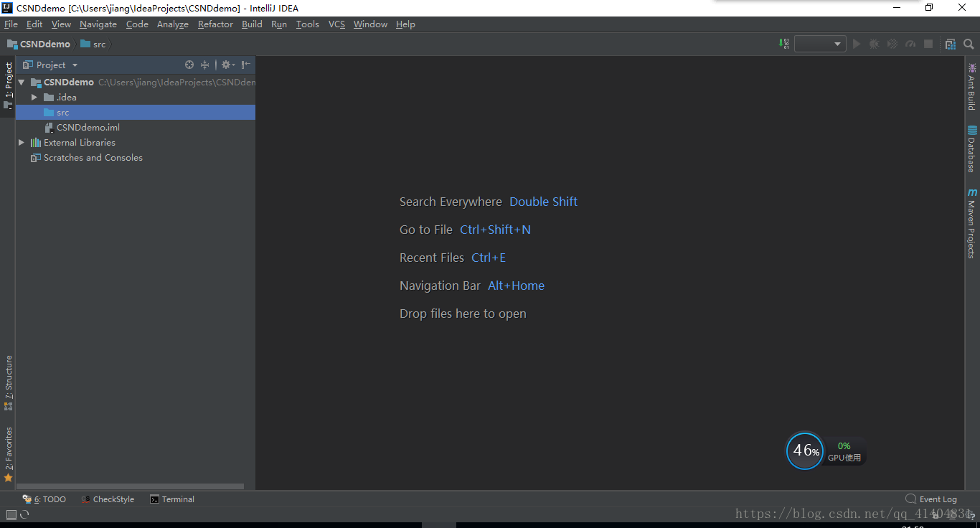Click the Stop square icon
The image size is (980, 528).
click(x=928, y=44)
